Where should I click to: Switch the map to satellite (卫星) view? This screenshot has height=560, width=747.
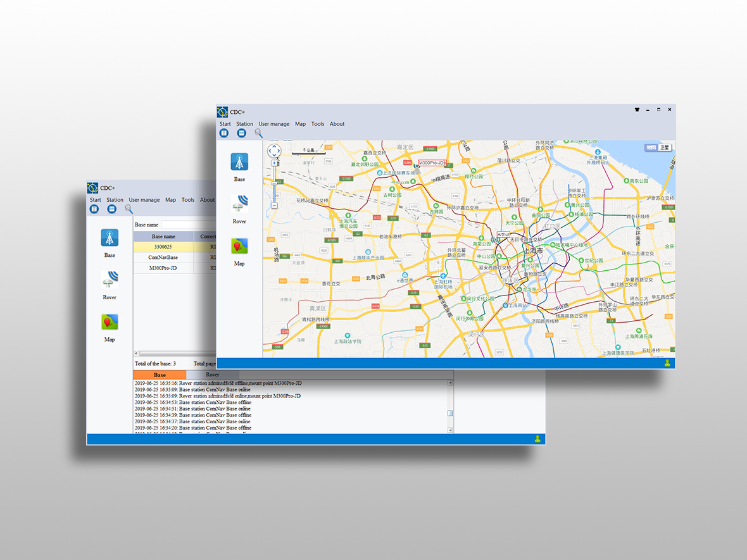[663, 147]
